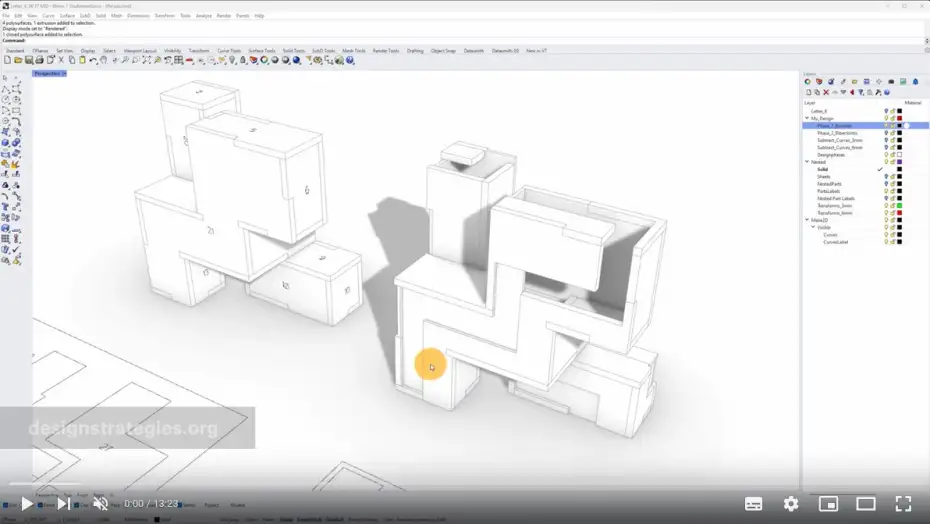Collapse the Visible sublayer group
This screenshot has width=930, height=524.
[x=814, y=227]
